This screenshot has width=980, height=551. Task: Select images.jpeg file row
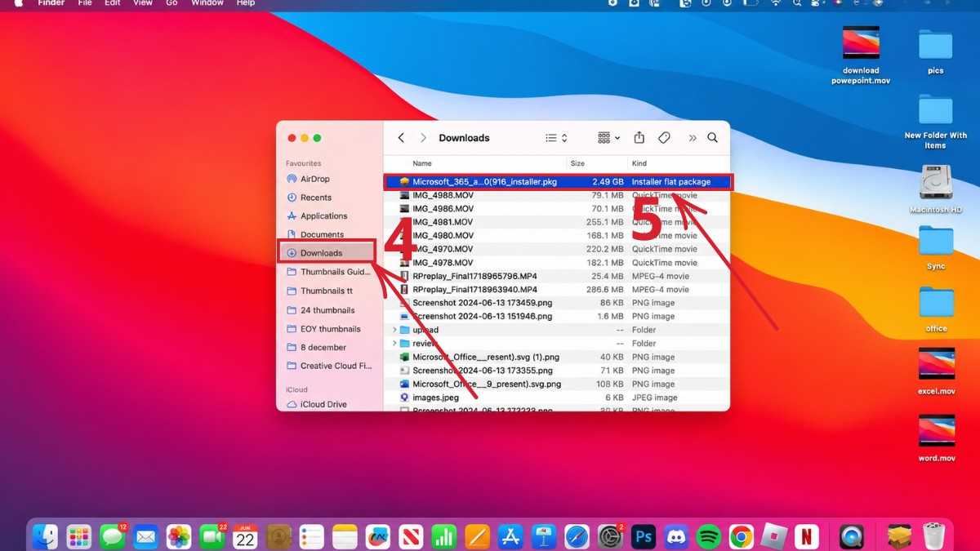tap(558, 398)
